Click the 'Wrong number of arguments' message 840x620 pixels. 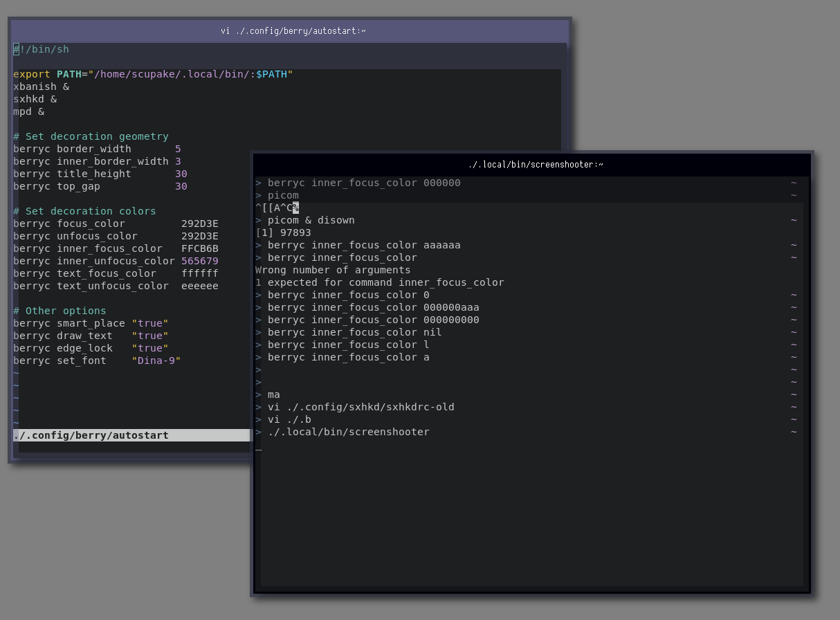(x=333, y=270)
